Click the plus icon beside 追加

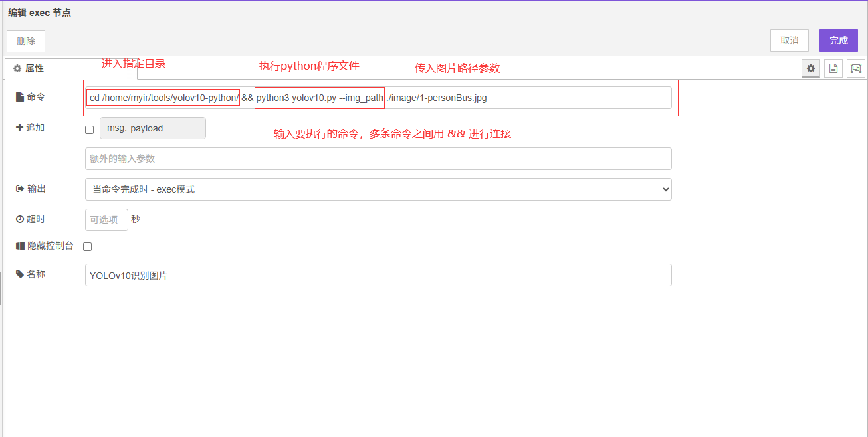(x=19, y=128)
